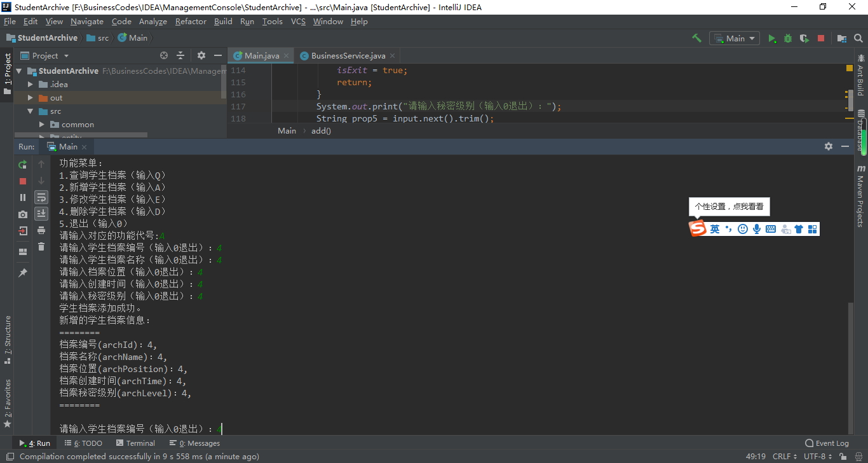This screenshot has width=868, height=463.
Task: Expand the .idea folder
Action: [30, 84]
